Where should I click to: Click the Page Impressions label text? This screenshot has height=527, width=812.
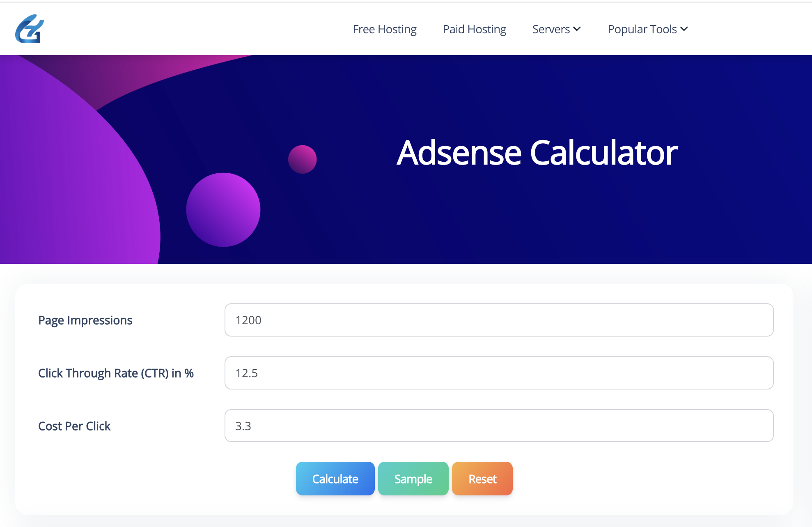point(85,320)
